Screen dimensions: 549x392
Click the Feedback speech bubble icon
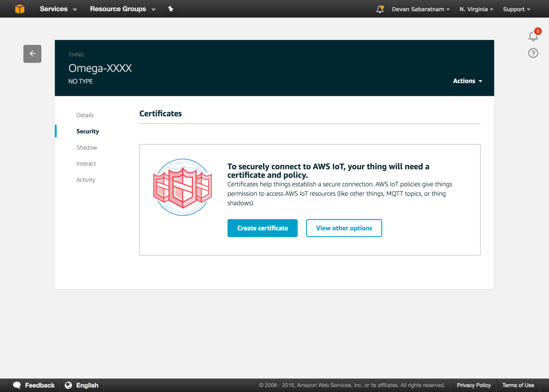17,385
